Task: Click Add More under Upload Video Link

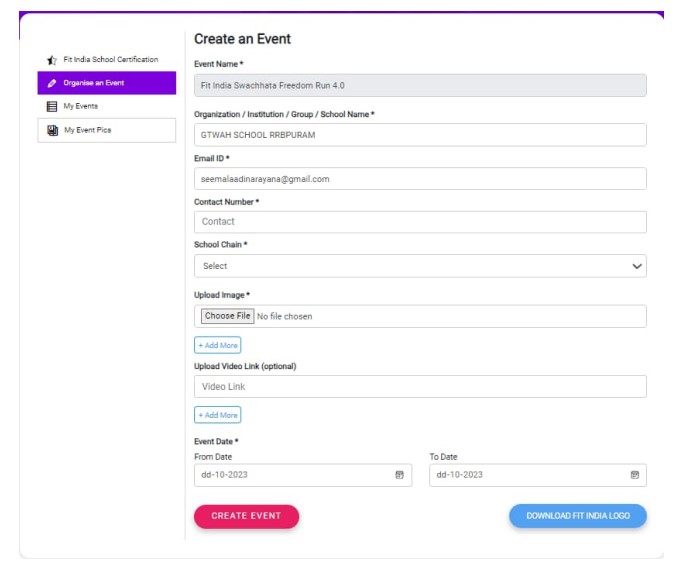Action: pyautogui.click(x=217, y=415)
